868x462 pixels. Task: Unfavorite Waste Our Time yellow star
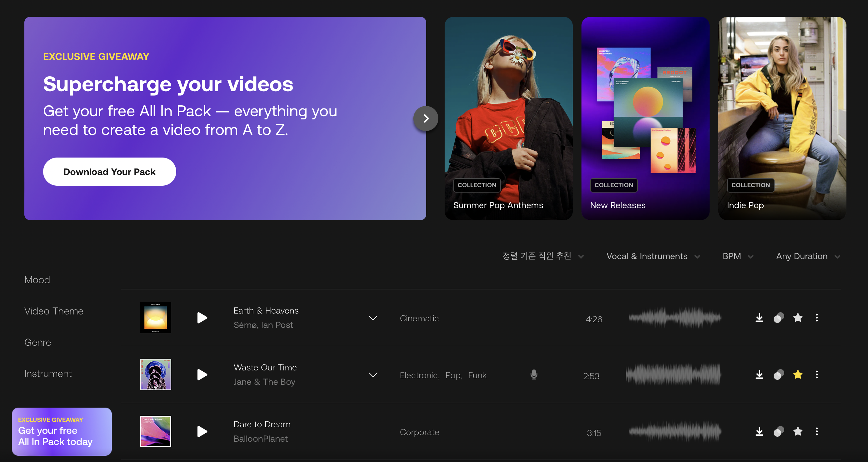click(798, 375)
